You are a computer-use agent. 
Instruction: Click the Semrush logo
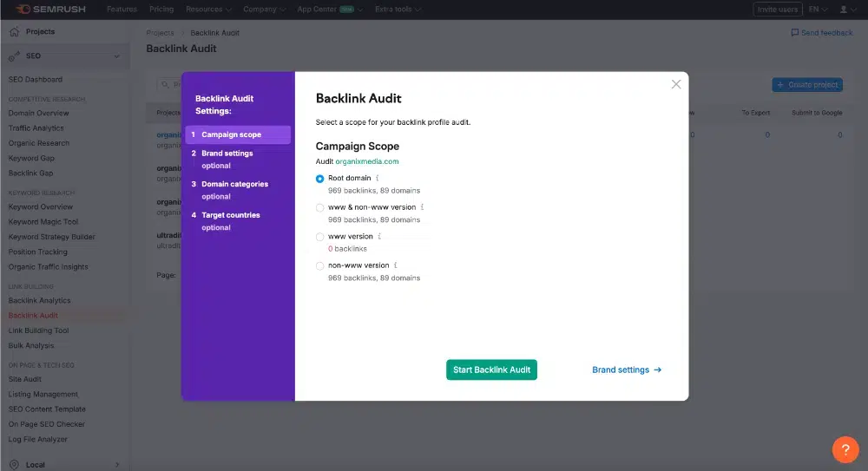tap(50, 10)
